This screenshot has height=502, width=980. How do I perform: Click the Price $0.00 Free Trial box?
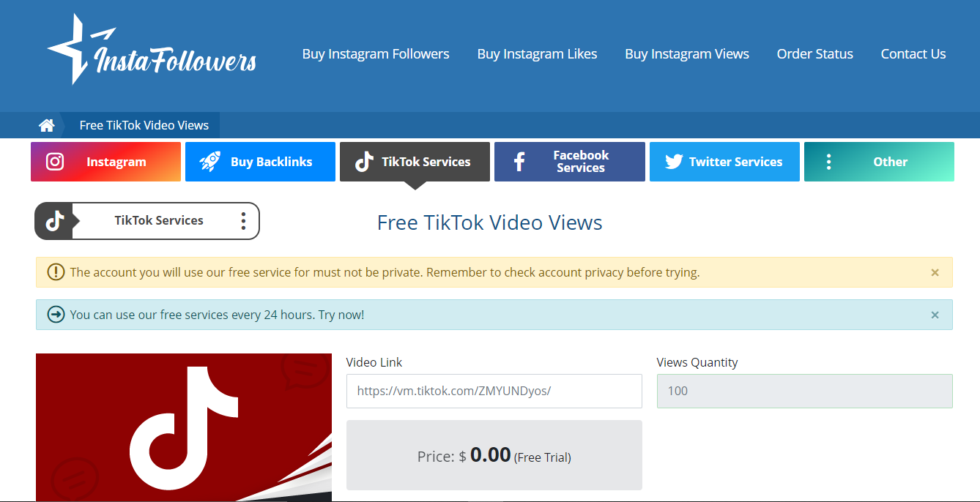tap(494, 455)
